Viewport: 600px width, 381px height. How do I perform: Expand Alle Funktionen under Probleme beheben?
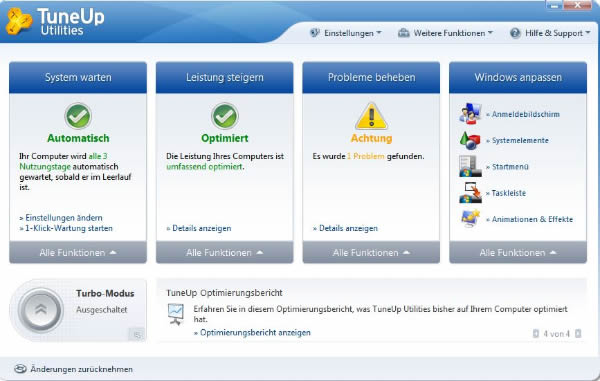[x=371, y=252]
